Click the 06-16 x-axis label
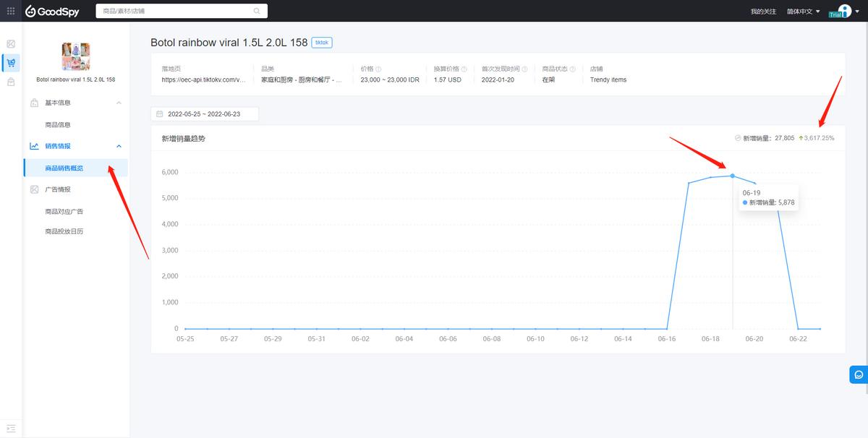Screen dimensions: 868x438 (x=667, y=338)
